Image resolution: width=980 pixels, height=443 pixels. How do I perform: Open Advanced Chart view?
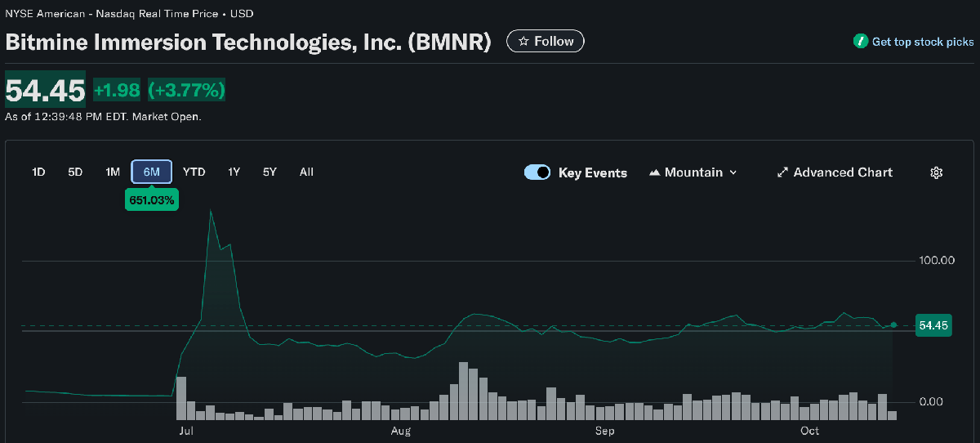(x=835, y=172)
